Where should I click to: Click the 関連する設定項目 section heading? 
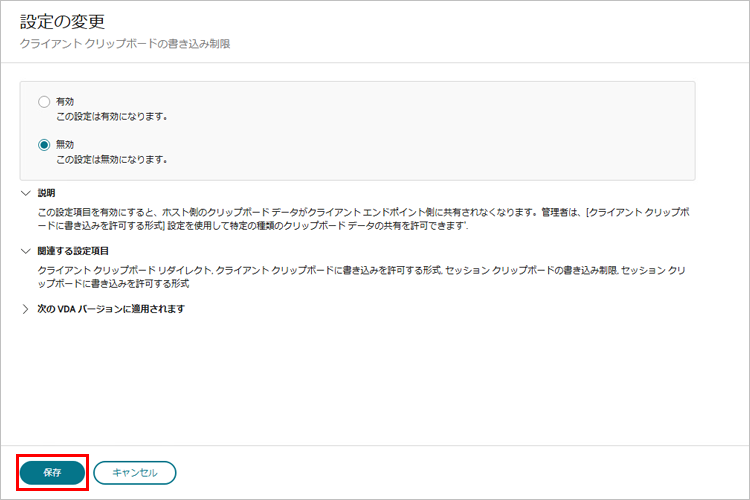73,251
